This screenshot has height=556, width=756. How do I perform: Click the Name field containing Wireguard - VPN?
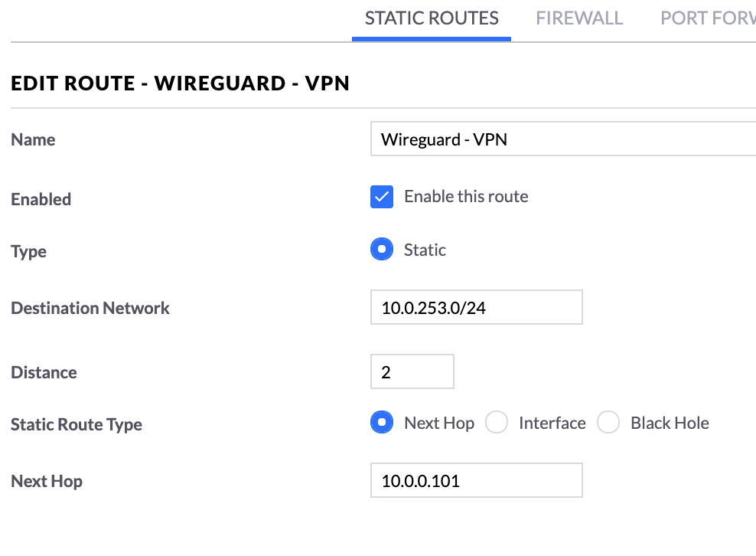(x=563, y=139)
